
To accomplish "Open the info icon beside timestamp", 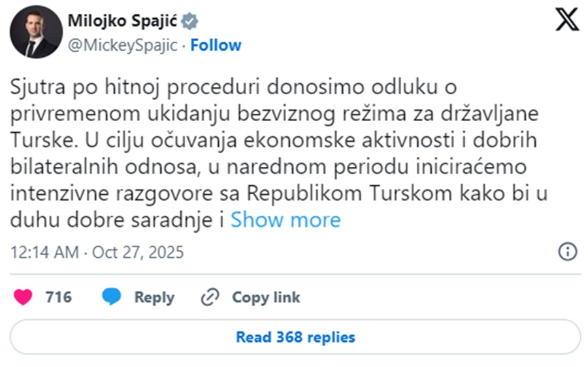I will point(567,252).
